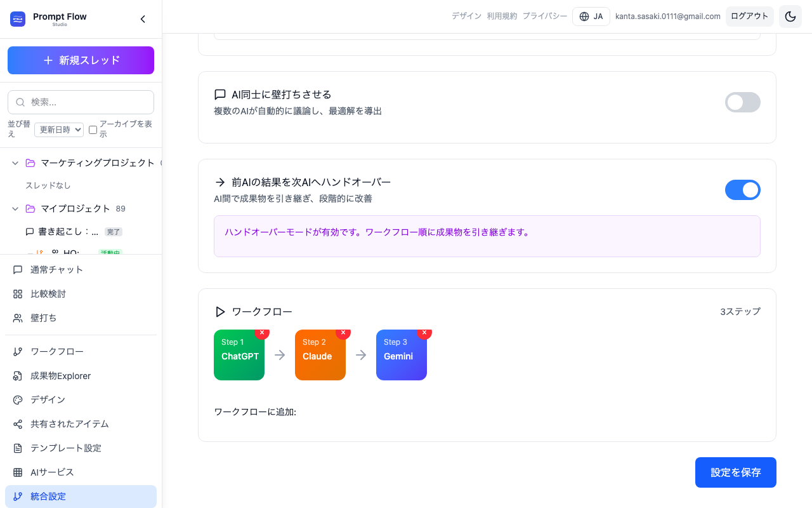812x508 pixels.
Task: Open 比較検討 in the sidebar
Action: [81, 294]
